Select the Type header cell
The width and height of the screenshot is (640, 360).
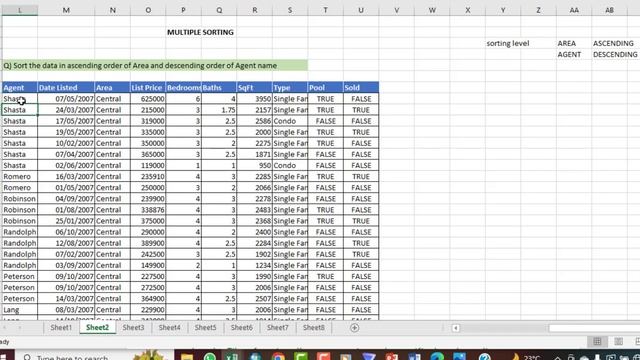(290, 87)
